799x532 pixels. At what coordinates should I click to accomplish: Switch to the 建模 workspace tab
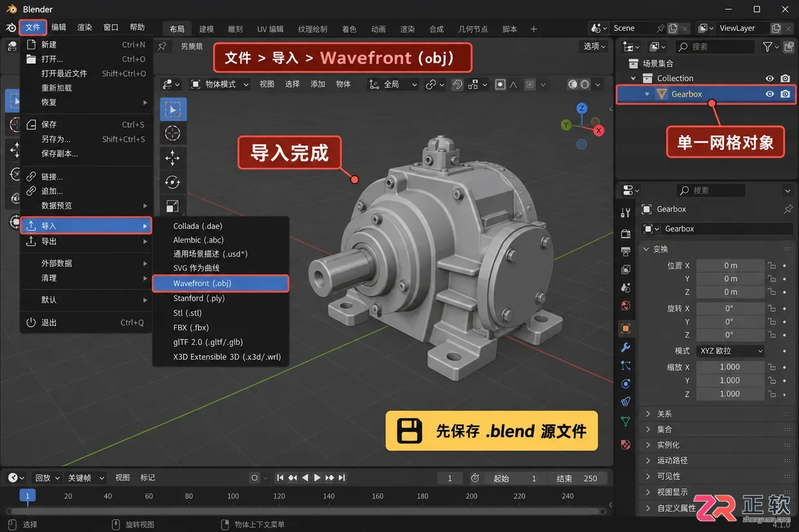pos(207,29)
